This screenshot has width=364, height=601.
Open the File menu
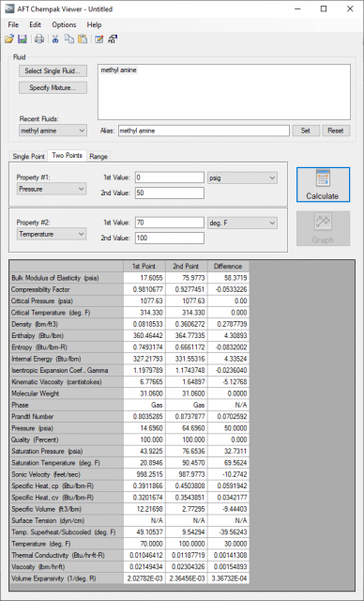13,24
